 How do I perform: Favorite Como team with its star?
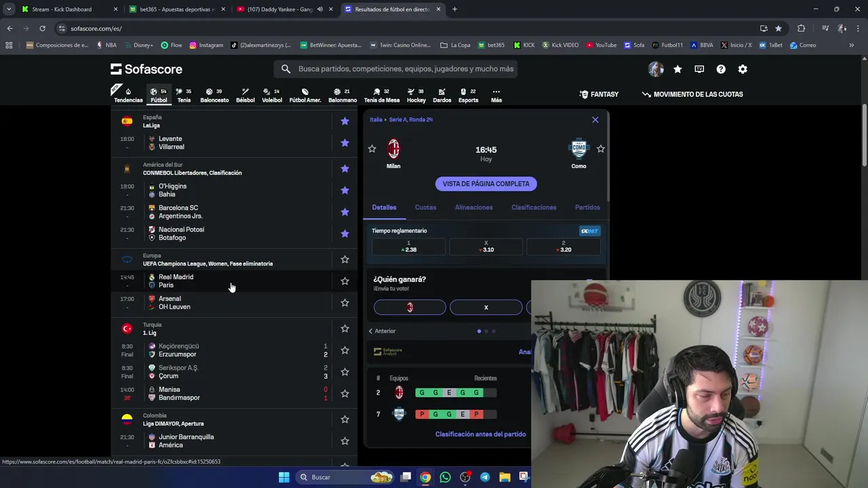pyautogui.click(x=600, y=148)
